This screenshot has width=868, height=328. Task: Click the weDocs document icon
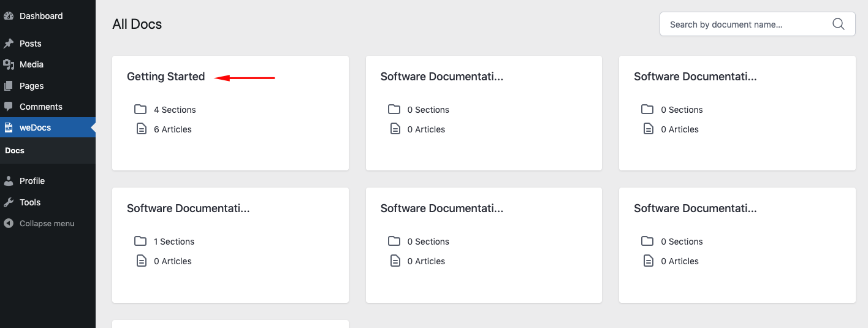pyautogui.click(x=9, y=128)
